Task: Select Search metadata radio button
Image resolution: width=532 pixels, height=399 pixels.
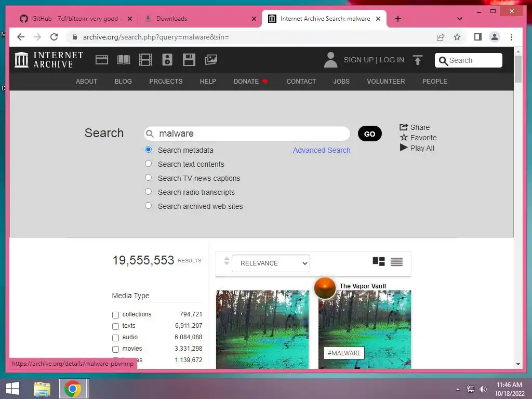Action: click(x=148, y=150)
